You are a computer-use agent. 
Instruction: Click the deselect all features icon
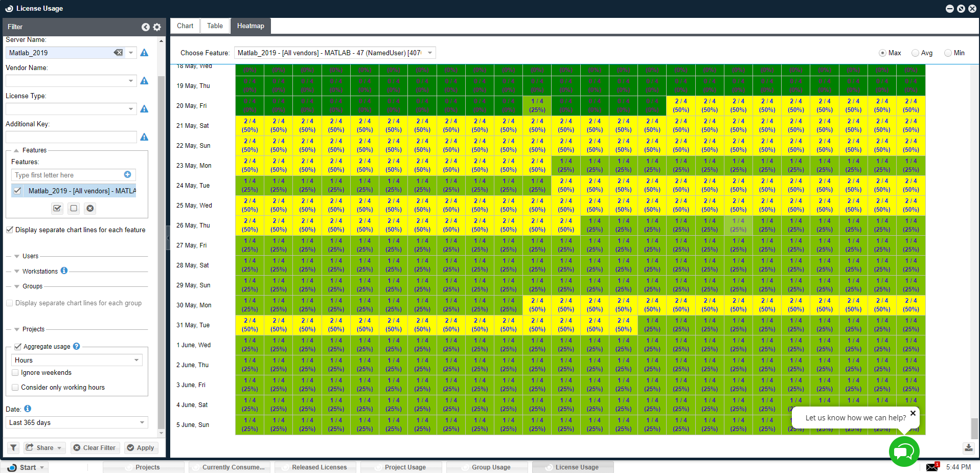tap(74, 208)
